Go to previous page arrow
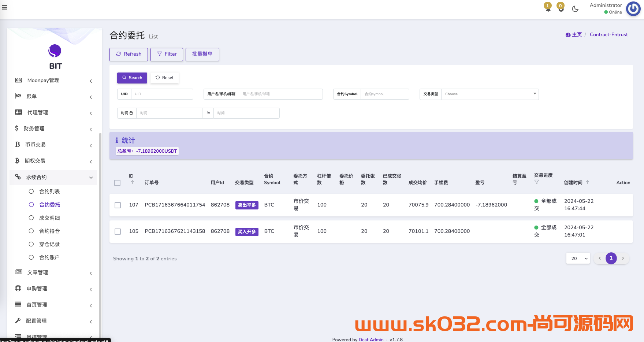Image resolution: width=644 pixels, height=342 pixels. pos(600,258)
